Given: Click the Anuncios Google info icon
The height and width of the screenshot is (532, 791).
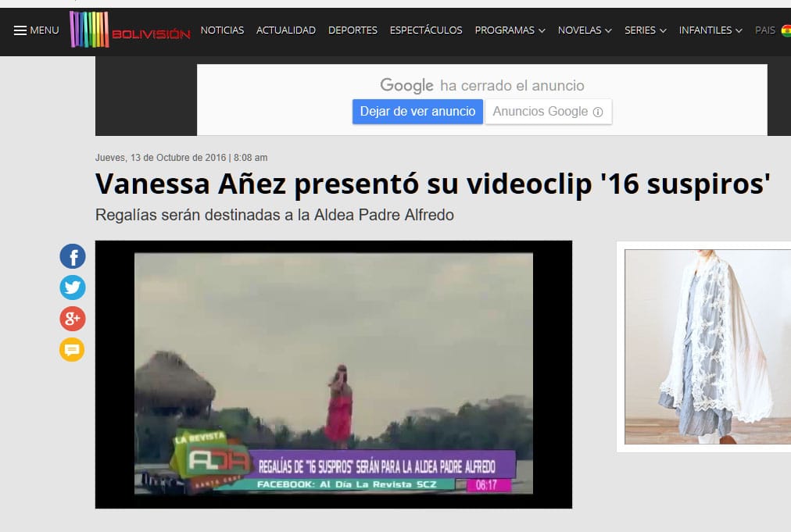Looking at the screenshot, I should point(598,112).
